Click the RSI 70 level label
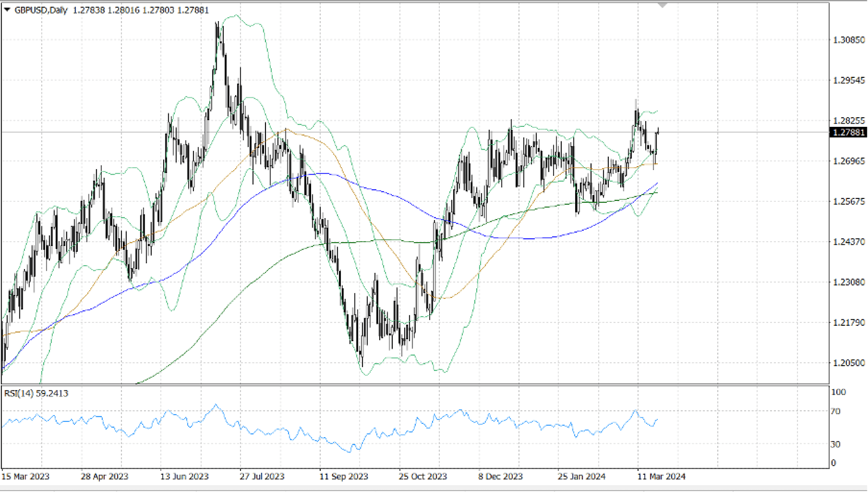Image resolution: width=868 pixels, height=492 pixels. (836, 412)
